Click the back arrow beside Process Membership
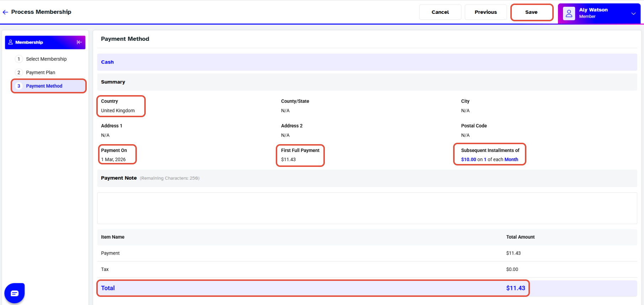This screenshot has width=644, height=305. click(x=5, y=12)
